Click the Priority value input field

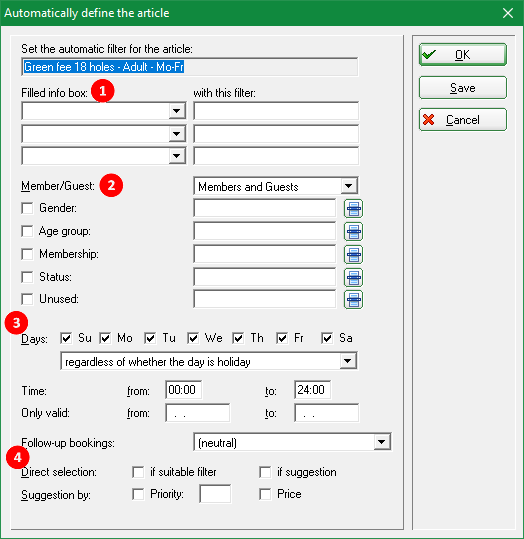click(x=215, y=494)
